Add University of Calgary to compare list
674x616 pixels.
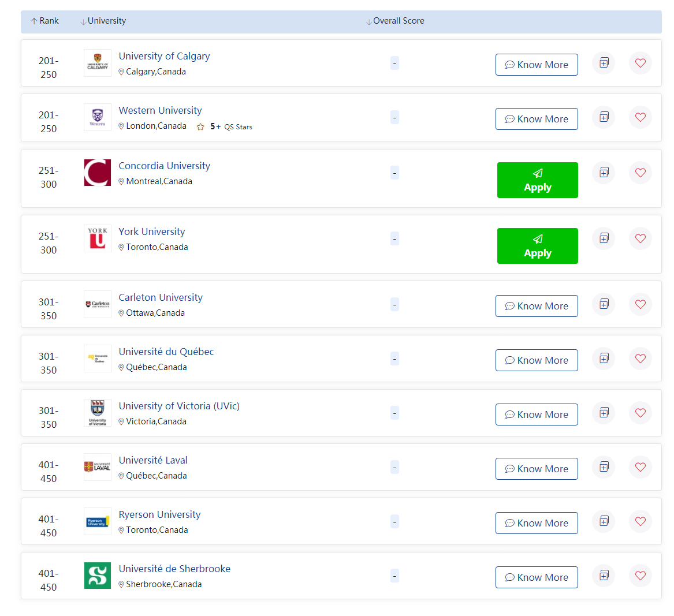coord(604,63)
